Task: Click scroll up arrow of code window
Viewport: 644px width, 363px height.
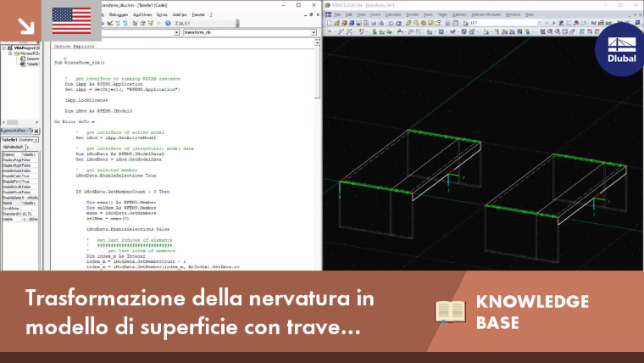Action: click(317, 42)
